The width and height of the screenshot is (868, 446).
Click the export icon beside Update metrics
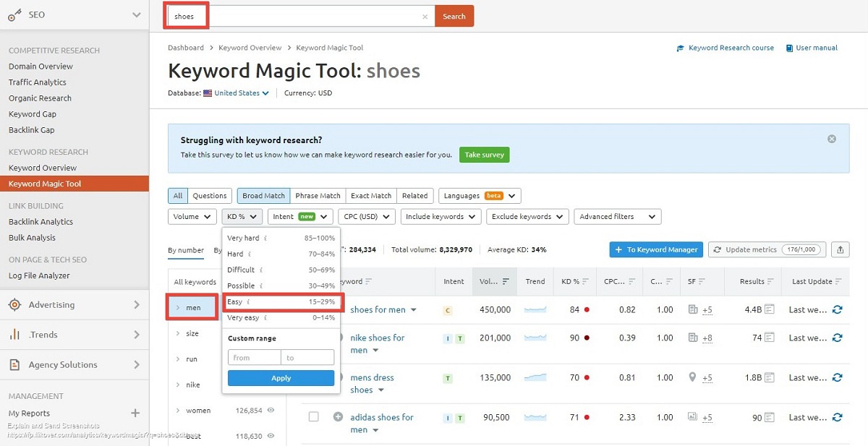(841, 249)
